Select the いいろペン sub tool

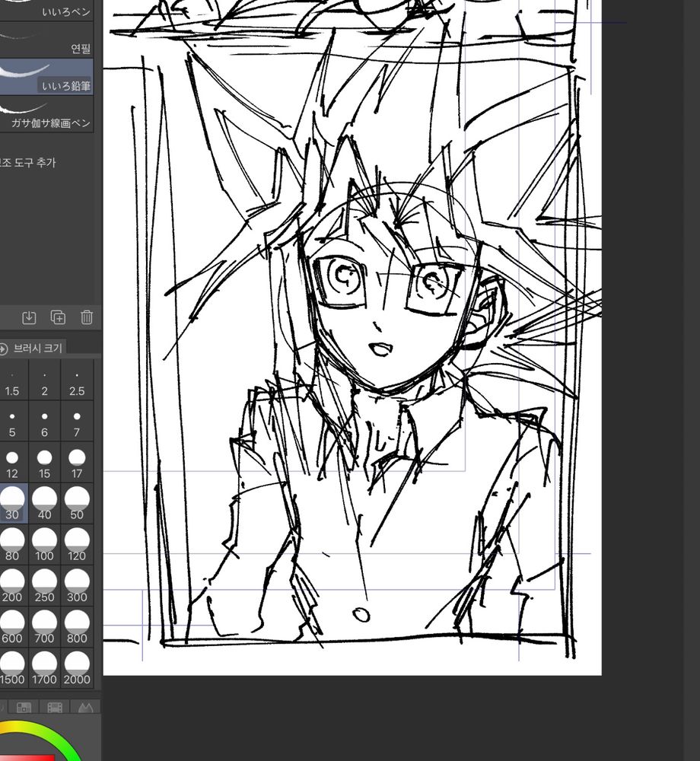tap(46, 11)
